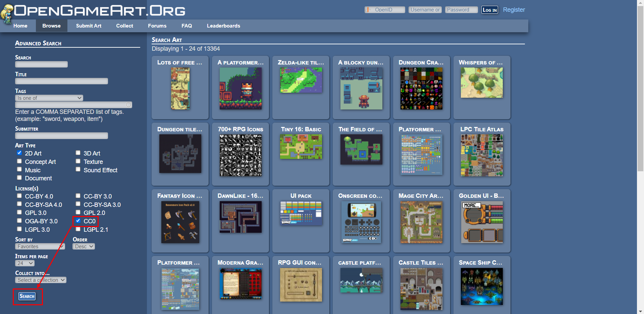Open the Castle Platformer thumbnail
644x314 pixels.
[x=361, y=280]
